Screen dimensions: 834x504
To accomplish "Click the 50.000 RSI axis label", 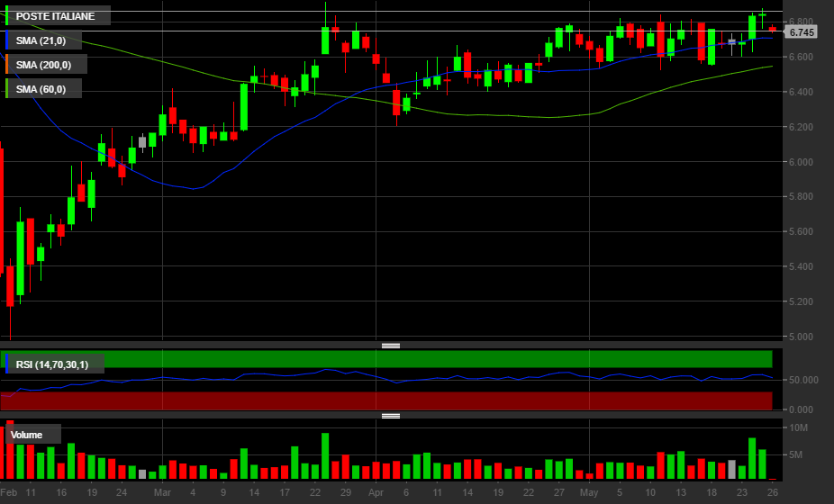I will 803,380.
